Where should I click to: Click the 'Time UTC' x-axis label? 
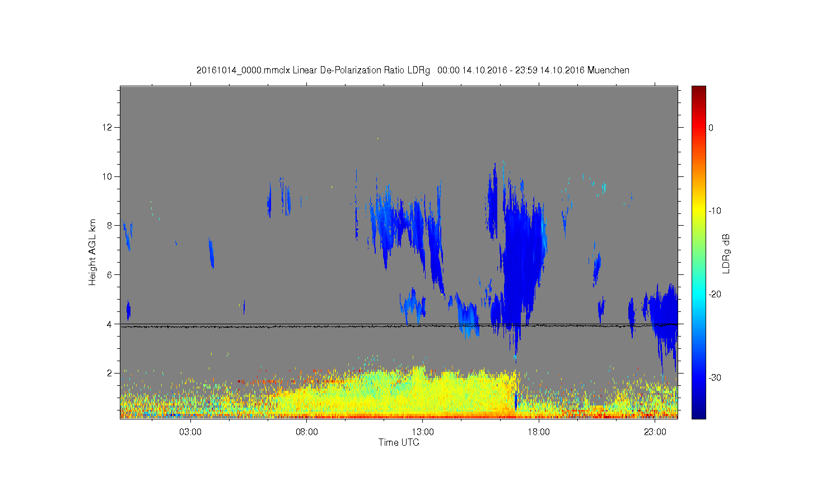[x=399, y=442]
